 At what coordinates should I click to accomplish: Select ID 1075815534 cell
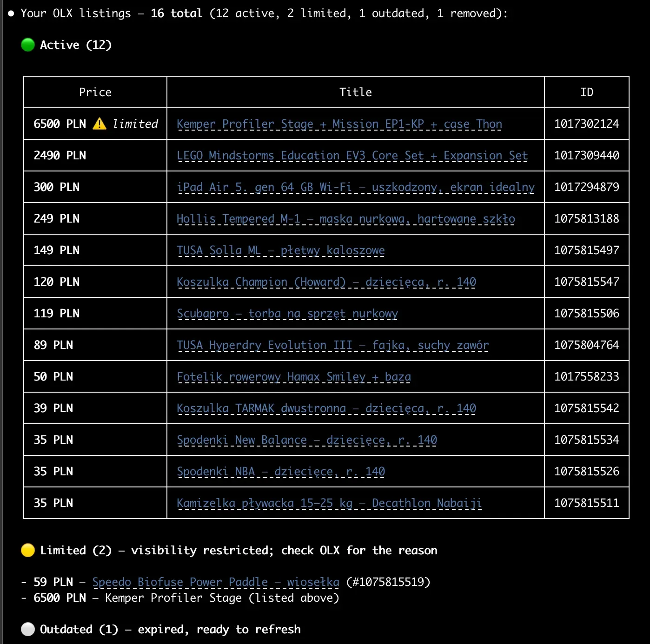point(587,440)
